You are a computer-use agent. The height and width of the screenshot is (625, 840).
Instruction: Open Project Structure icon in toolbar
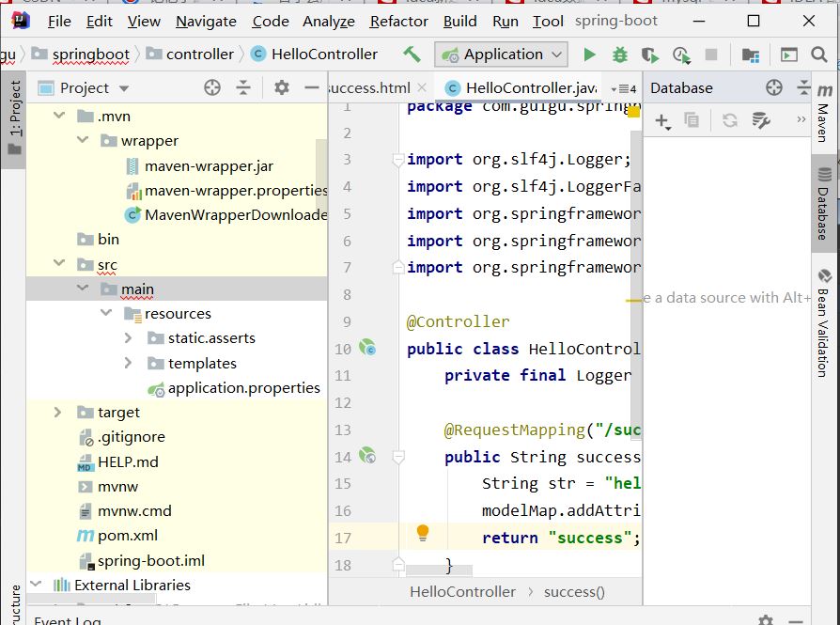point(751,55)
